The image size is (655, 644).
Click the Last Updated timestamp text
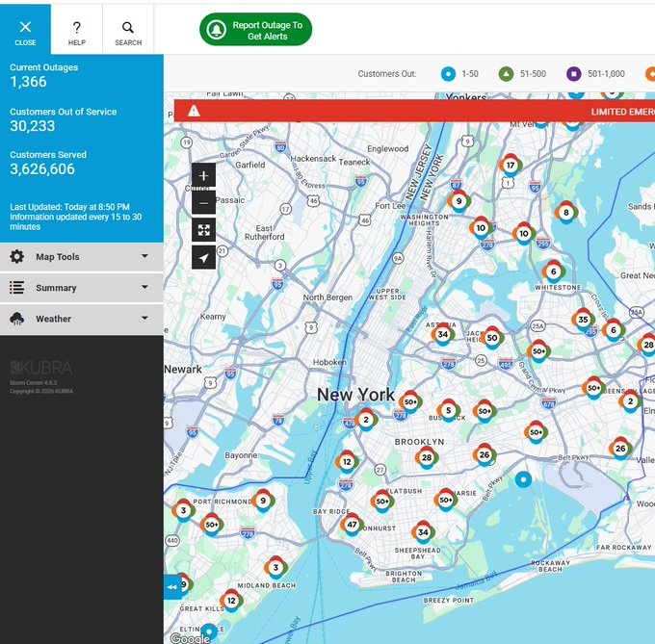pos(69,207)
